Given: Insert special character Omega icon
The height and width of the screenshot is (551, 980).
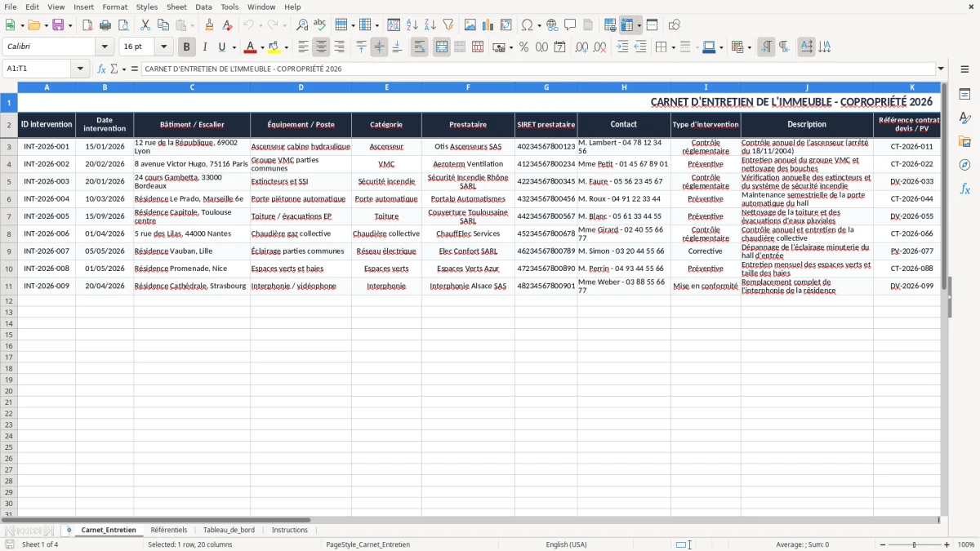Looking at the screenshot, I should pyautogui.click(x=527, y=25).
